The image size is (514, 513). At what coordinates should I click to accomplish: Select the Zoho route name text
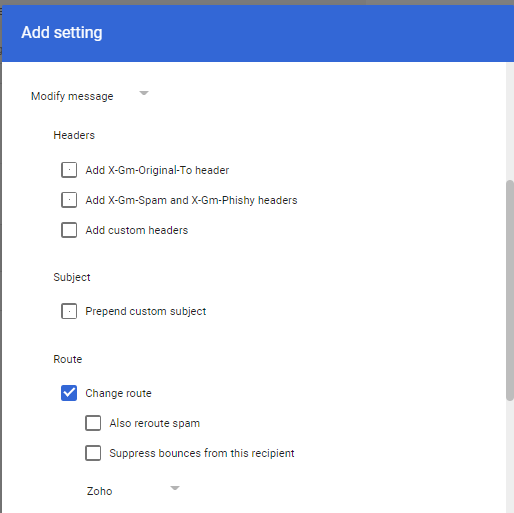tap(99, 491)
